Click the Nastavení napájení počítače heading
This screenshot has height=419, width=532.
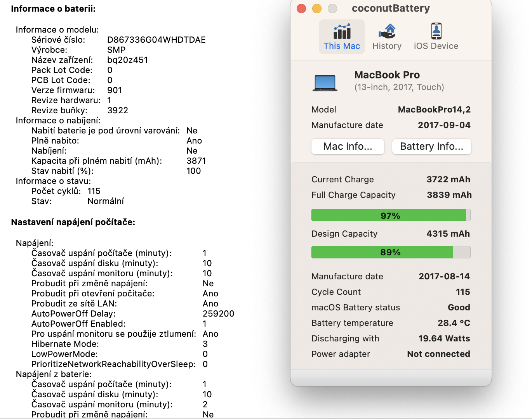click(x=73, y=222)
